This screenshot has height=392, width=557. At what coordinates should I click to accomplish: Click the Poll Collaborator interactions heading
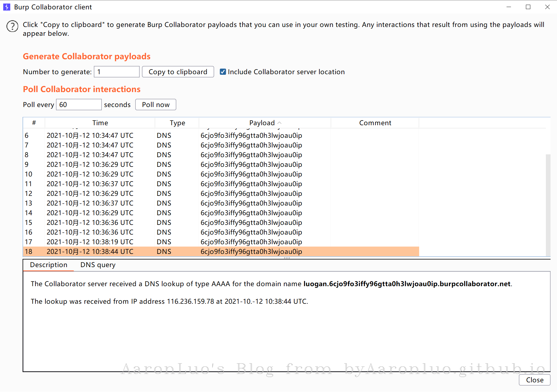(x=82, y=89)
